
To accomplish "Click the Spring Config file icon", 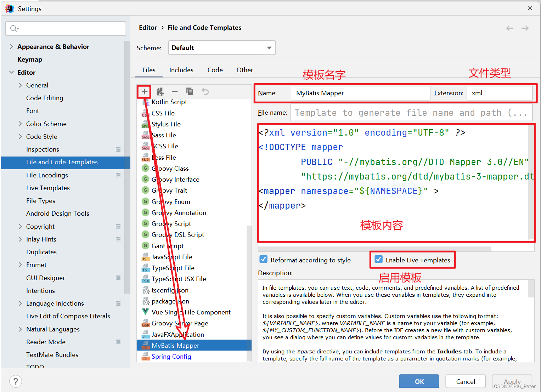I will tap(145, 357).
